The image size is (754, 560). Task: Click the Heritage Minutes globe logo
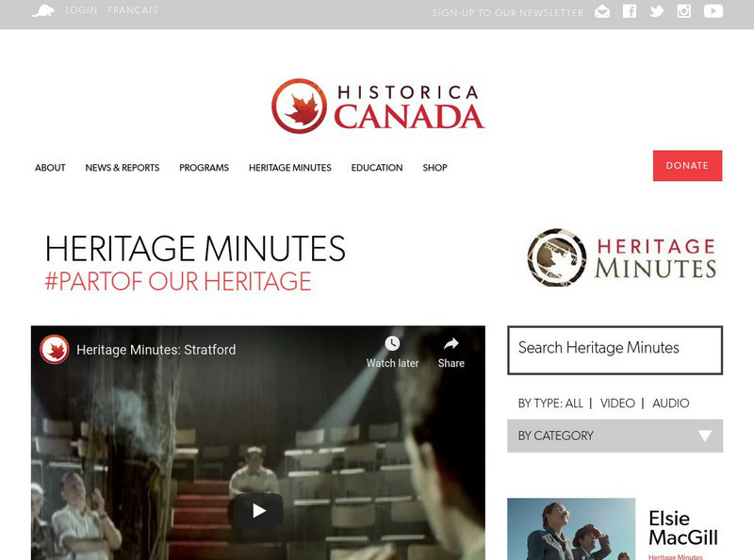[x=557, y=257]
